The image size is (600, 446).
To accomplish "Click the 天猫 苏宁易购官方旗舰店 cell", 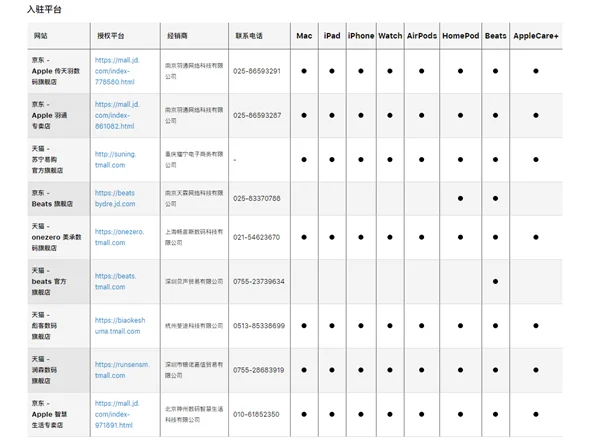I will pos(59,160).
